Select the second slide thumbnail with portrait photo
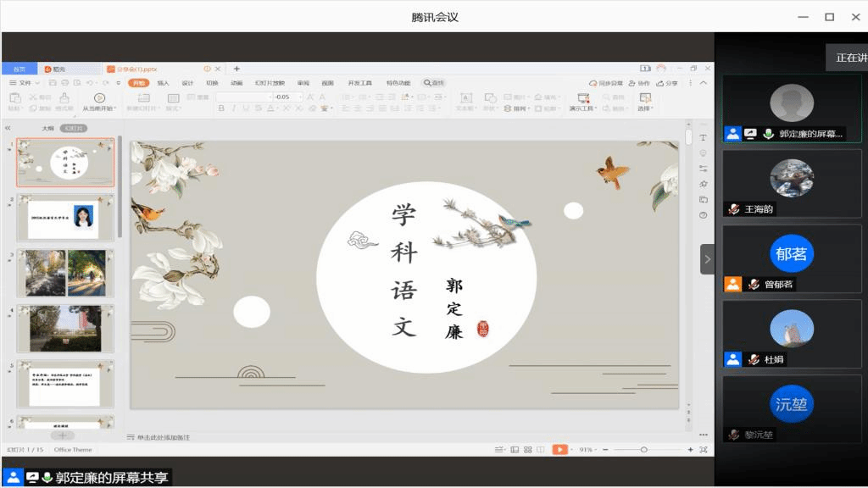The image size is (868, 488). coord(65,217)
